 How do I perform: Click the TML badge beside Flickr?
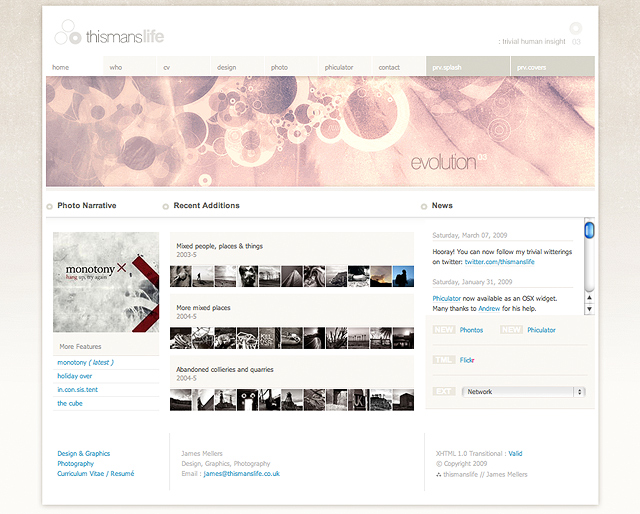tap(444, 360)
